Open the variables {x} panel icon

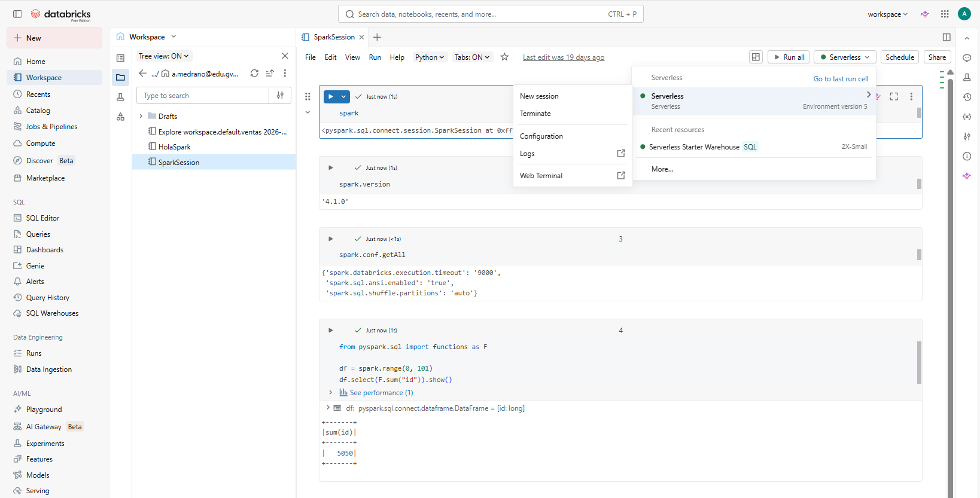point(967,117)
